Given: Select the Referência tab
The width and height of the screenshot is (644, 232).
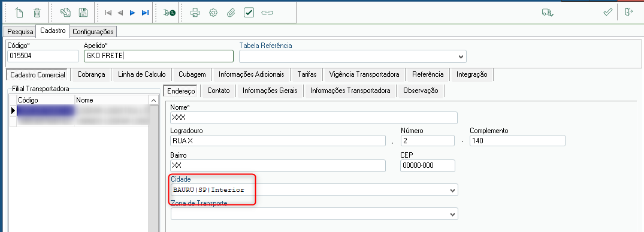Looking at the screenshot, I should [x=428, y=74].
